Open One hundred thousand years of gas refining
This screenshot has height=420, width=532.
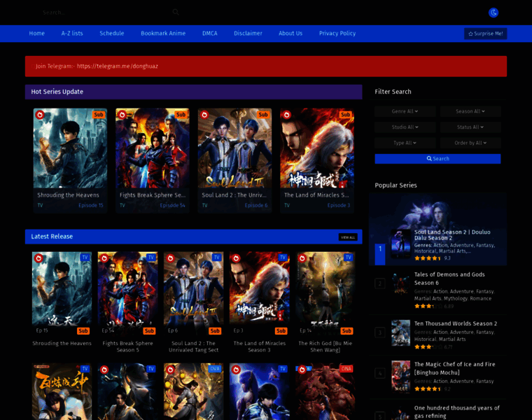point(456,412)
